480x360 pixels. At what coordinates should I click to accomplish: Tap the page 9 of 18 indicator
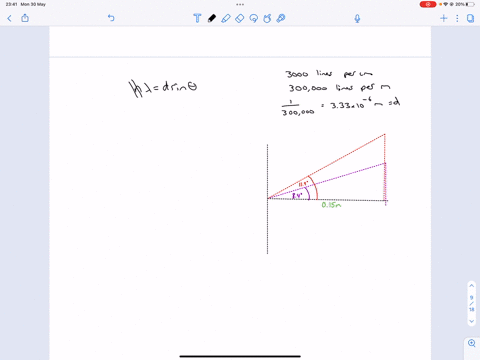pos(471,303)
